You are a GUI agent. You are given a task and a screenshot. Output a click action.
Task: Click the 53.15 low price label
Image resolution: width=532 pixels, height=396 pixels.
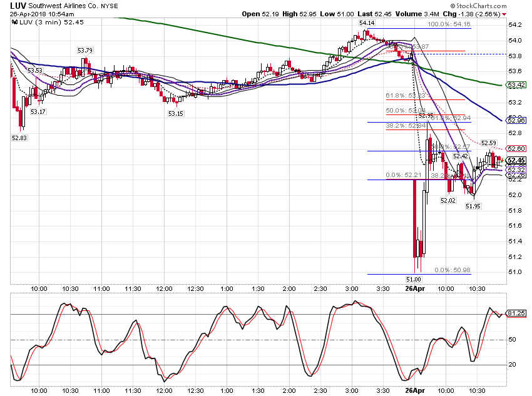[176, 114]
